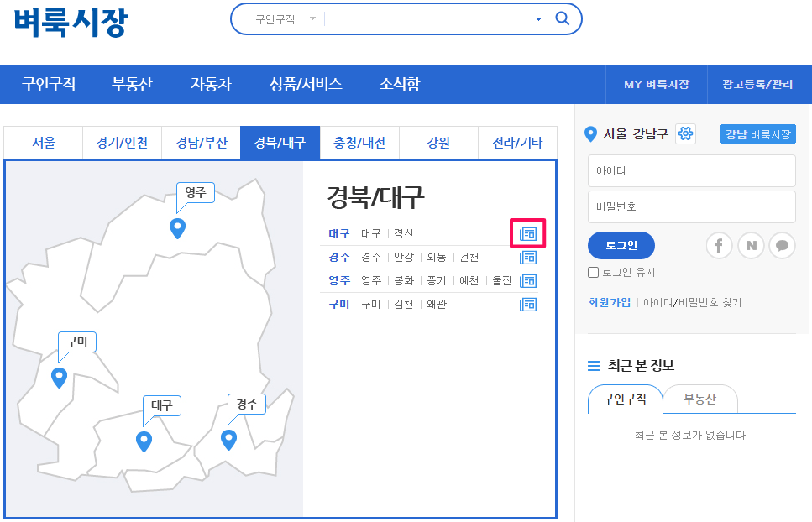812x522 pixels.
Task: Click the 대구 map pin marker
Action: pyautogui.click(x=144, y=441)
